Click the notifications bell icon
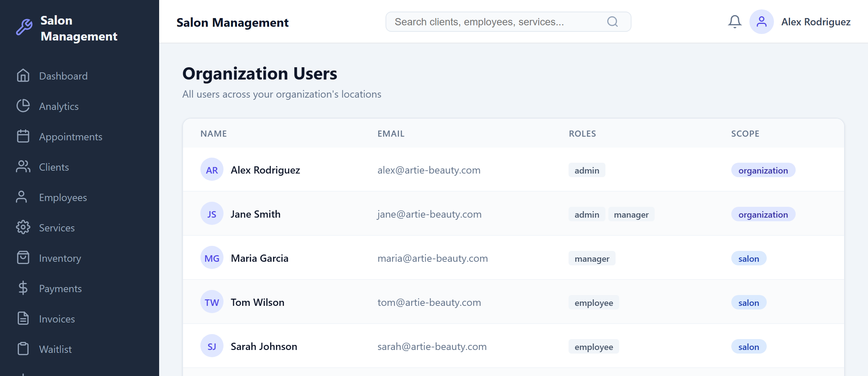This screenshot has height=376, width=868. 735,22
